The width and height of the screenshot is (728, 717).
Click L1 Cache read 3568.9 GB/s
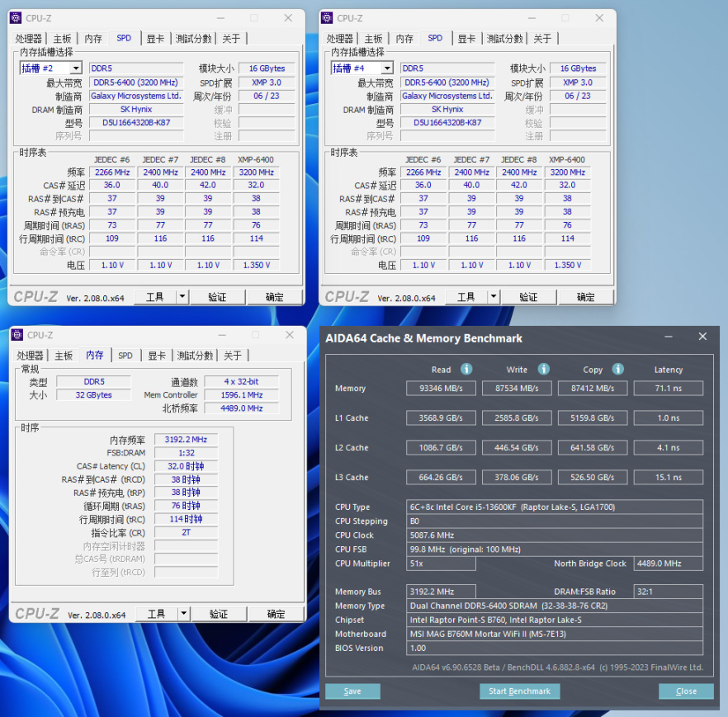[441, 417]
